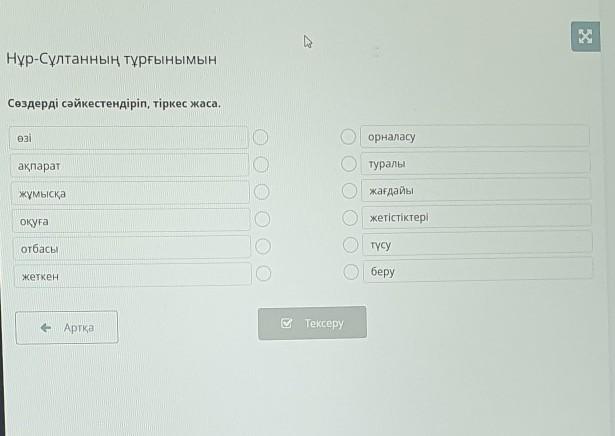Click the орналасу answer box
Screen dimensions: 615x436
tap(475, 136)
